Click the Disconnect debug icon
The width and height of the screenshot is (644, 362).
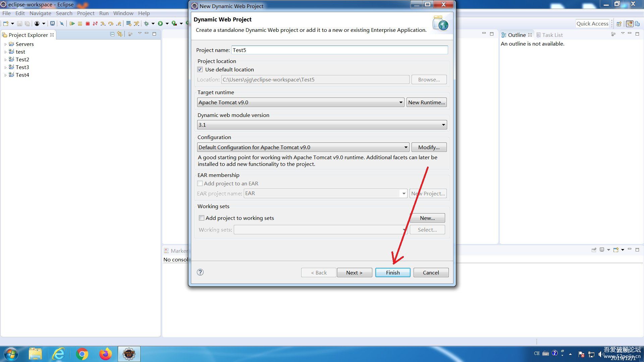click(x=95, y=23)
